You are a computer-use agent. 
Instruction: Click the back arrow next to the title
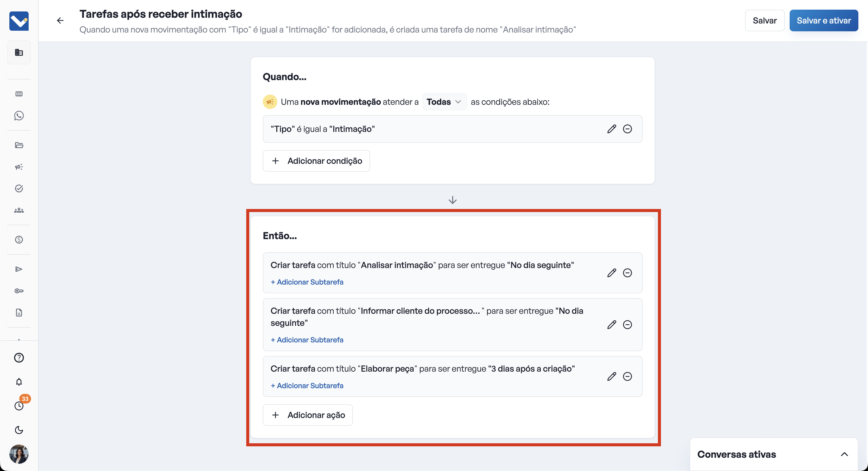click(x=60, y=20)
